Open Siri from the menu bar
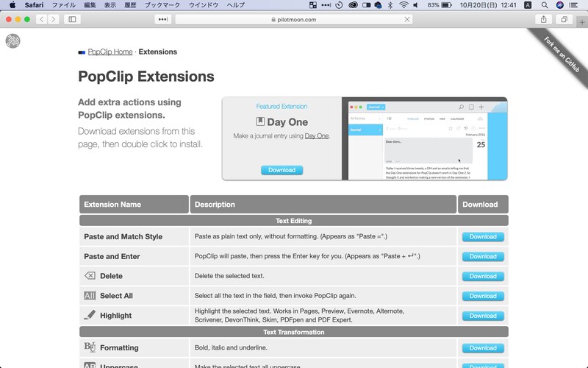The height and width of the screenshot is (368, 588). pos(559,5)
